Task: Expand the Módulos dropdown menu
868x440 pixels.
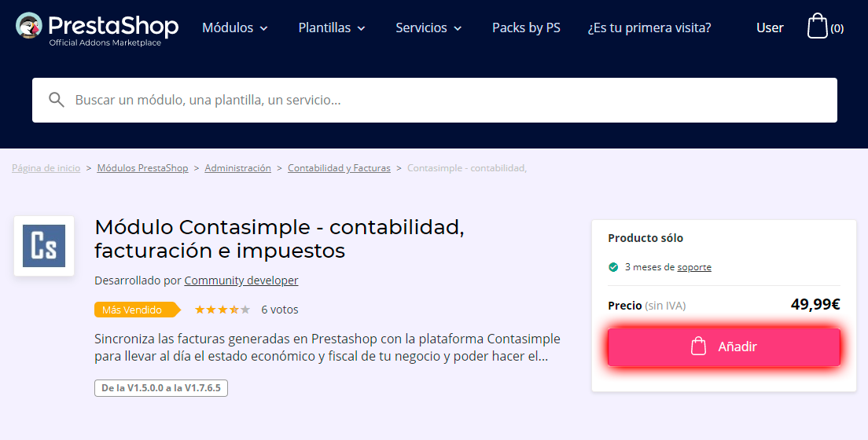Action: pyautogui.click(x=235, y=27)
